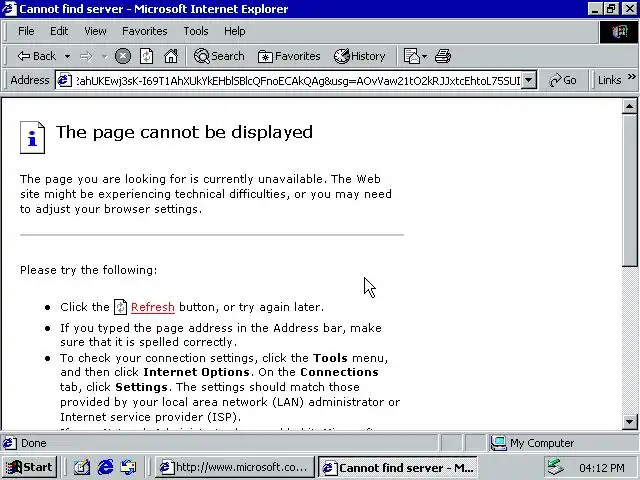Click the heading The page cannot be displayed

[x=184, y=132]
